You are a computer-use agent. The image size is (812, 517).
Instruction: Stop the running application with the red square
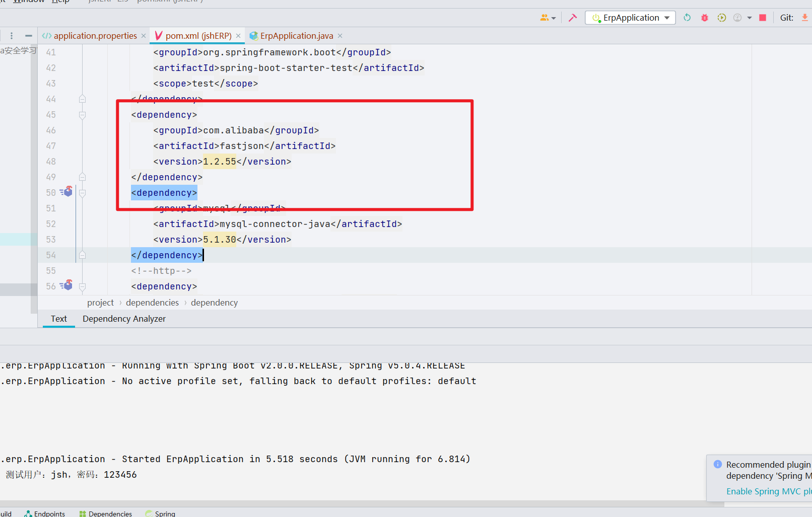click(762, 18)
